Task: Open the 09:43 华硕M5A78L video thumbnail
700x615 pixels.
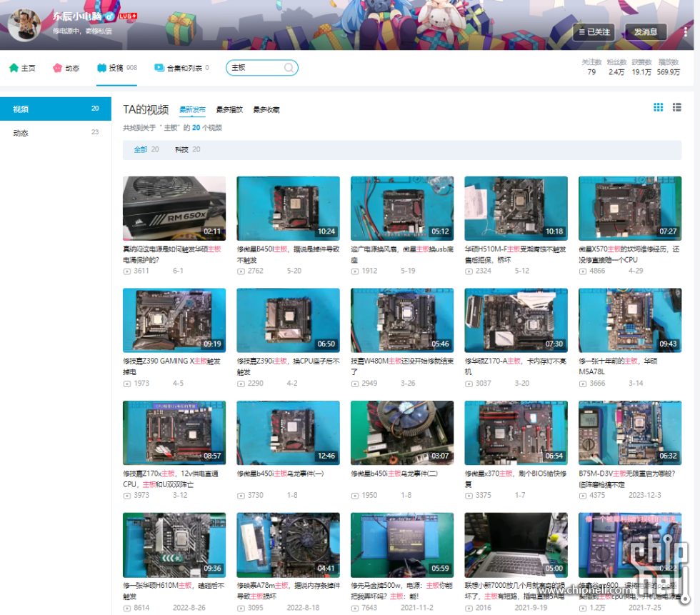Action: [630, 321]
